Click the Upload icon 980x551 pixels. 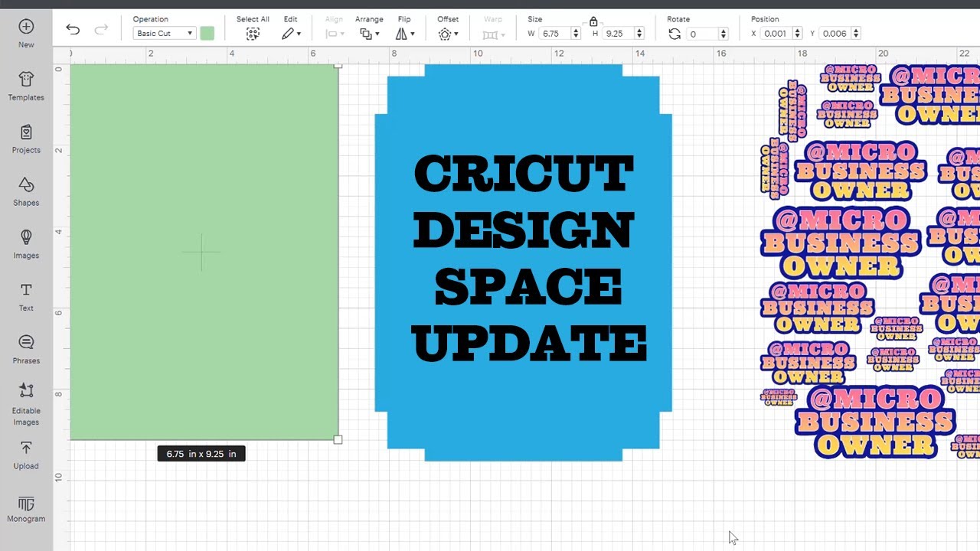tap(26, 448)
